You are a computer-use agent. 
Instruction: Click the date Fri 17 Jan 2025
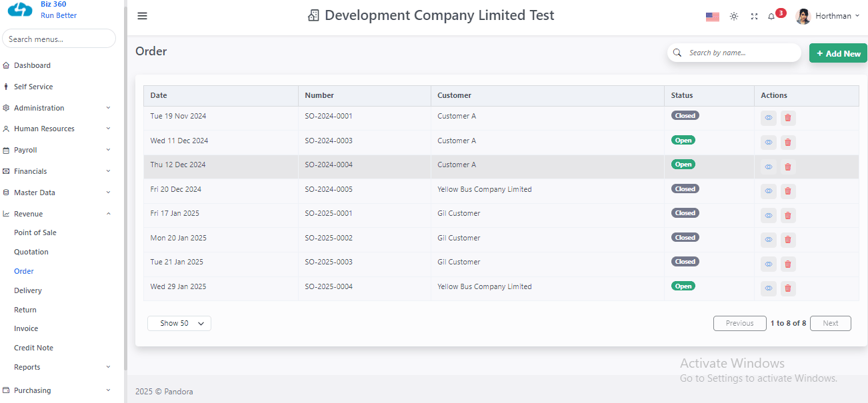pos(175,213)
